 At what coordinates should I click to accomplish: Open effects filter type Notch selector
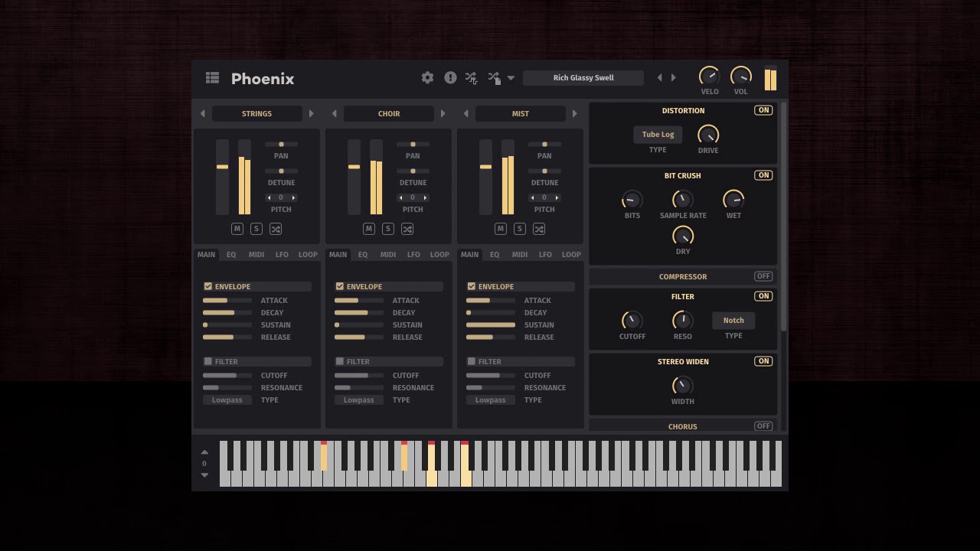pos(733,320)
